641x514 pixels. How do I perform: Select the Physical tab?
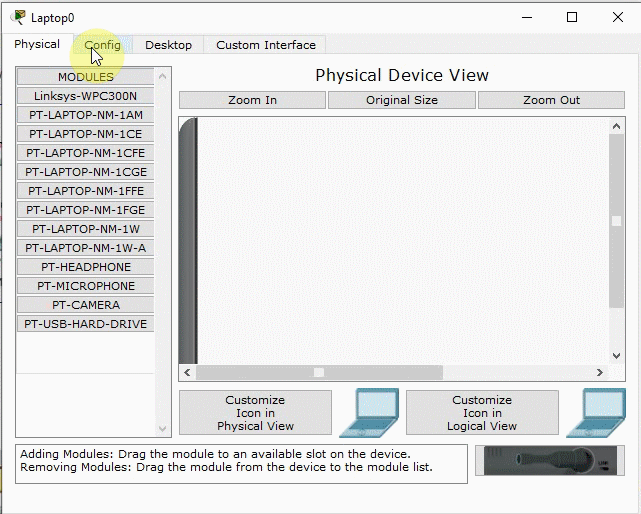[x=37, y=44]
